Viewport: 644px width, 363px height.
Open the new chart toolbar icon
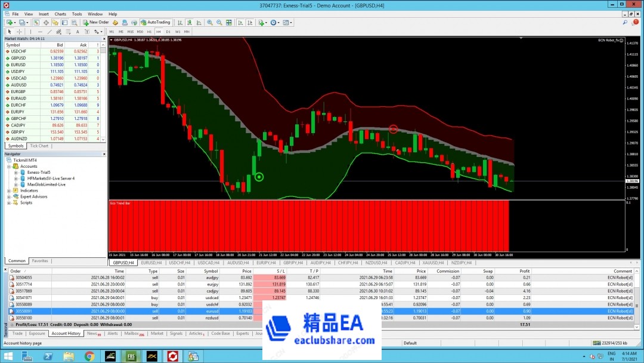[10, 23]
